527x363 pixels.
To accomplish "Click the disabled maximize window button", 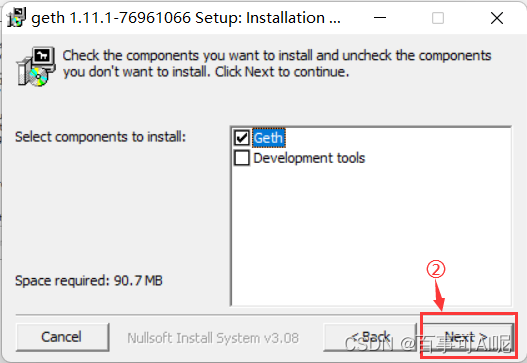I will coord(438,18).
